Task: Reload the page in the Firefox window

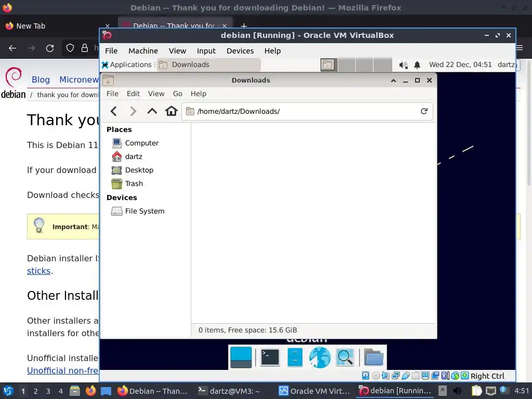Action: coord(50,48)
